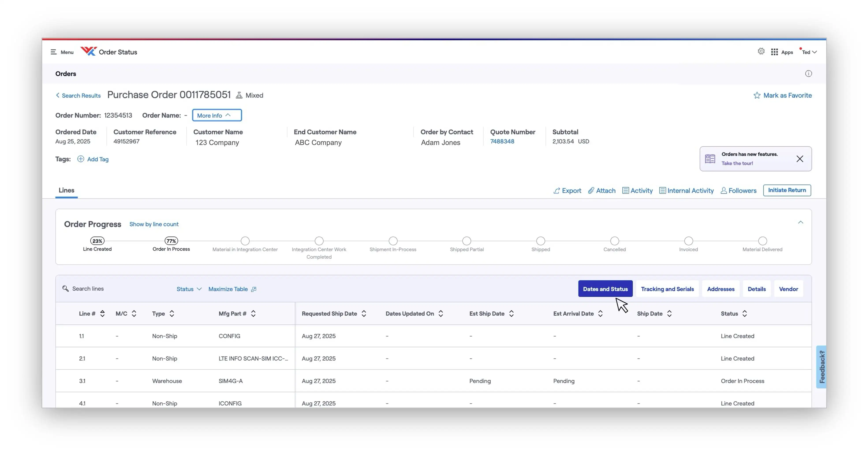Click the Orders info circle icon
Image resolution: width=868 pixels, height=453 pixels.
(808, 73)
